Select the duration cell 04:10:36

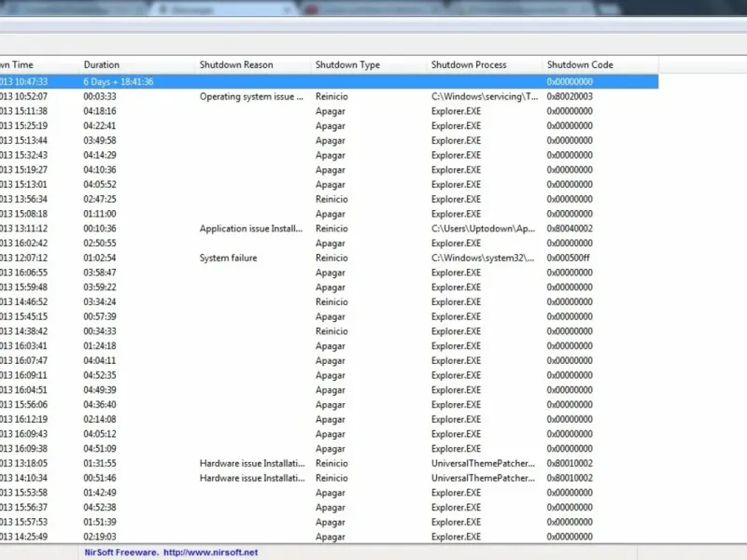(100, 170)
